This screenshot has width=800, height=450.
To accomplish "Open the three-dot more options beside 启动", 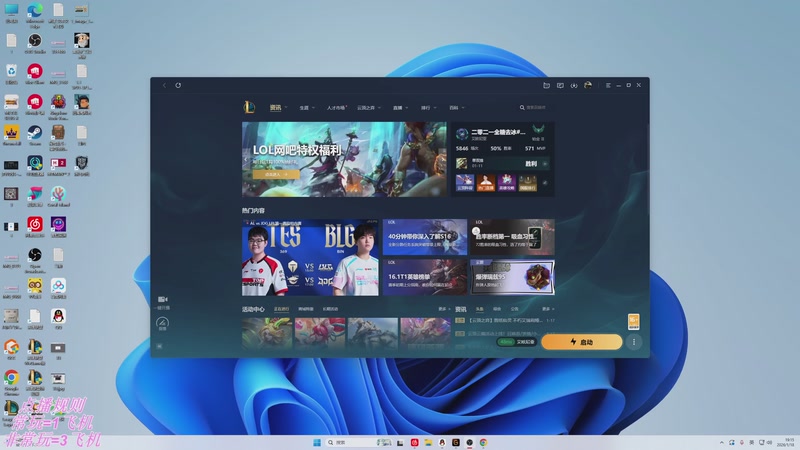I will pyautogui.click(x=634, y=342).
